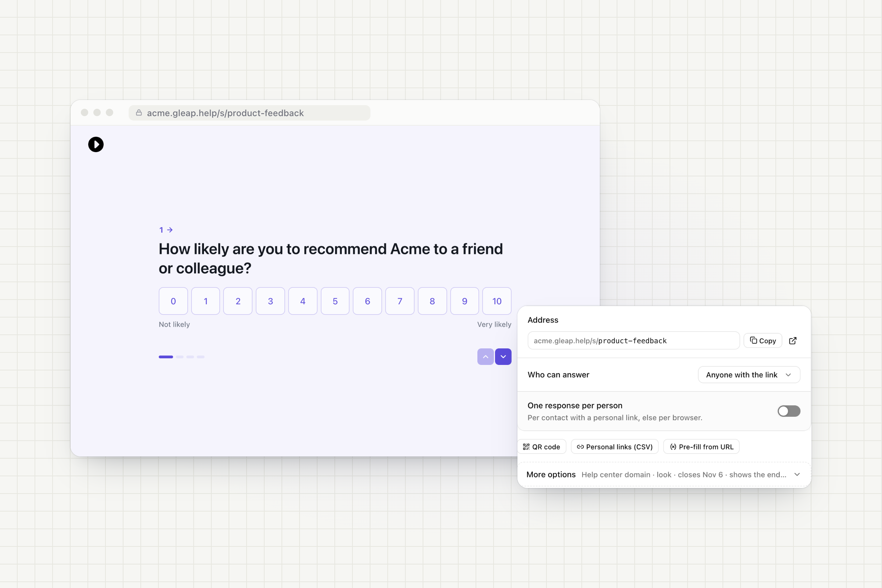This screenshot has height=588, width=882.
Task: Click the 'Not likely' label
Action: point(174,325)
